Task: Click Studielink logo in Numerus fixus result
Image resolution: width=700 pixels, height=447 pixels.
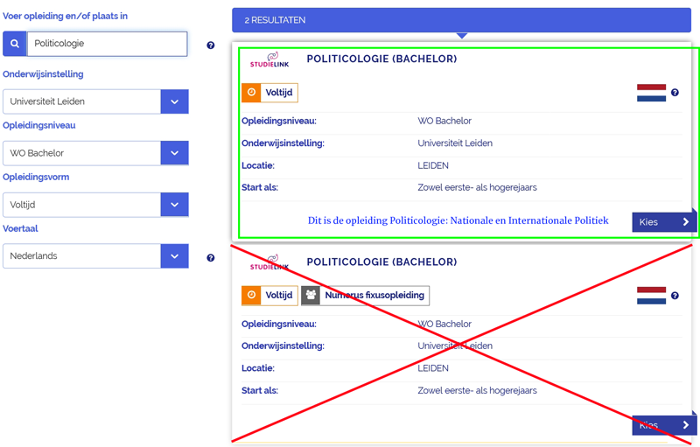Action: (x=270, y=263)
